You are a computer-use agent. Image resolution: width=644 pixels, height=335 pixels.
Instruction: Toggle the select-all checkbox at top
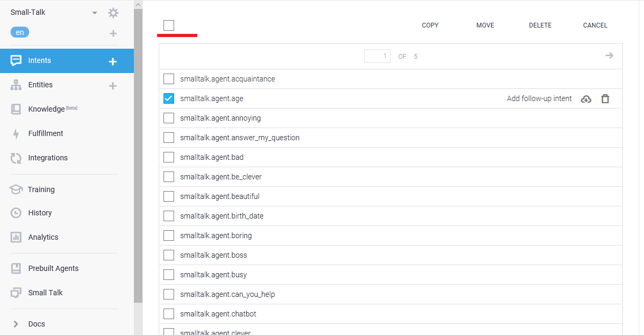(x=169, y=25)
